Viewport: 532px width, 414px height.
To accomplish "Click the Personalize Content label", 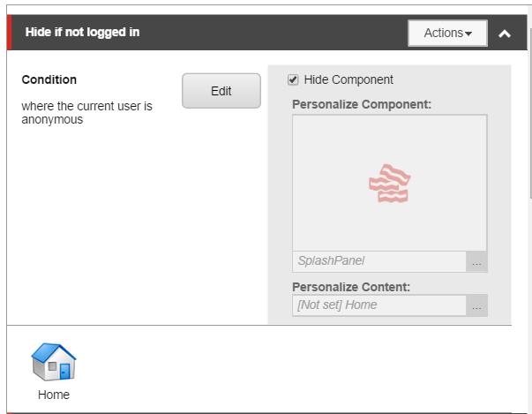I will click(x=351, y=287).
